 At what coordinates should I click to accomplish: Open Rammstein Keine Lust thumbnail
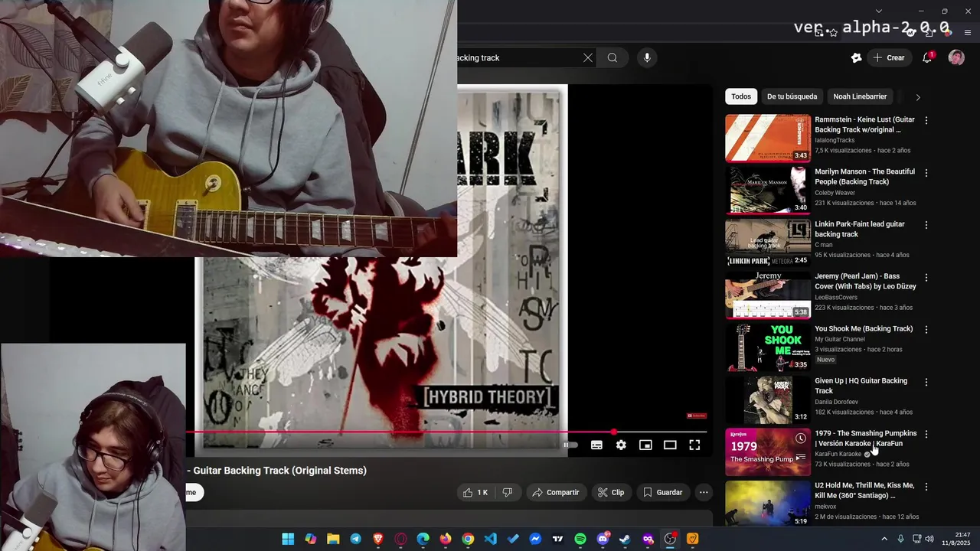point(768,138)
